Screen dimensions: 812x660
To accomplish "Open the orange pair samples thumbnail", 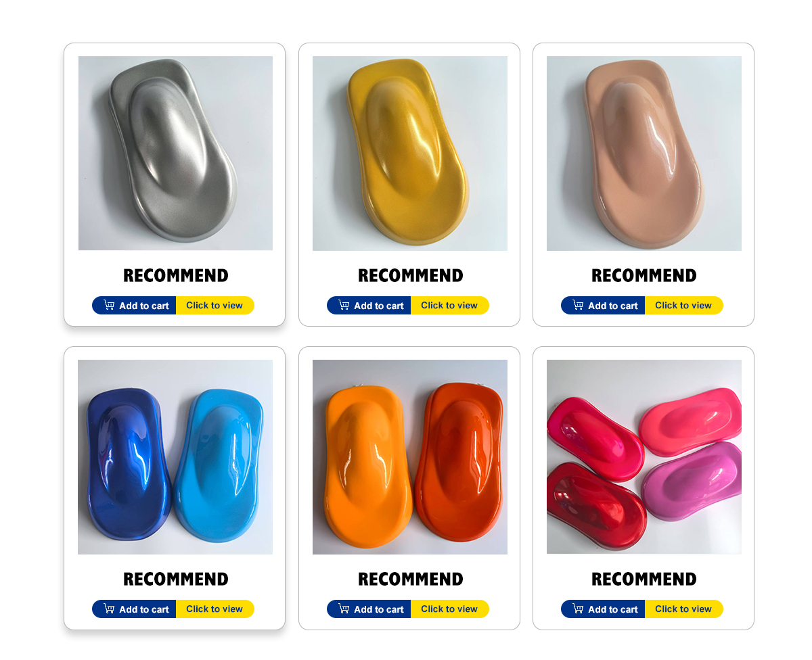I will pyautogui.click(x=410, y=457).
